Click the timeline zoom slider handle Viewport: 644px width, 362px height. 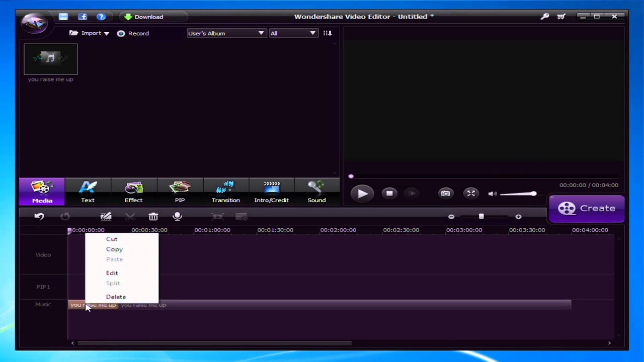(x=481, y=217)
